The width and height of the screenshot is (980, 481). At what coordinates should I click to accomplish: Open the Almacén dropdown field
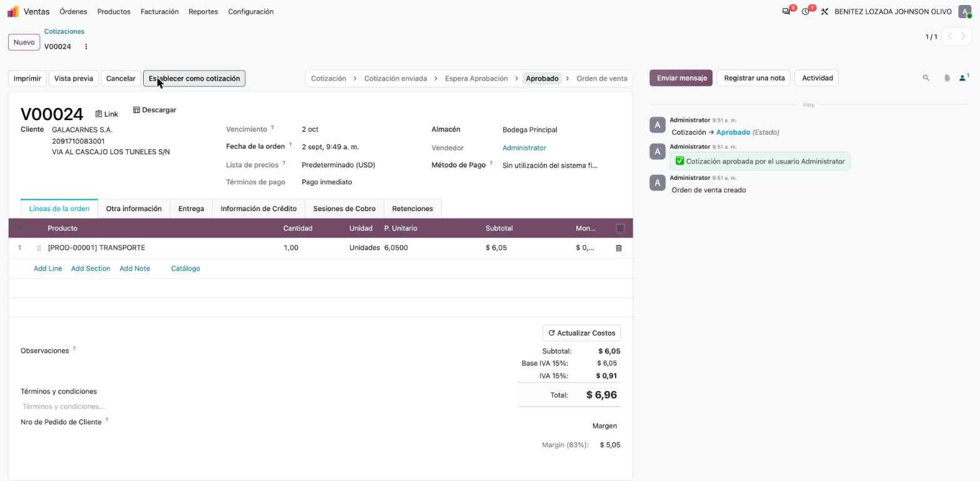coord(561,130)
